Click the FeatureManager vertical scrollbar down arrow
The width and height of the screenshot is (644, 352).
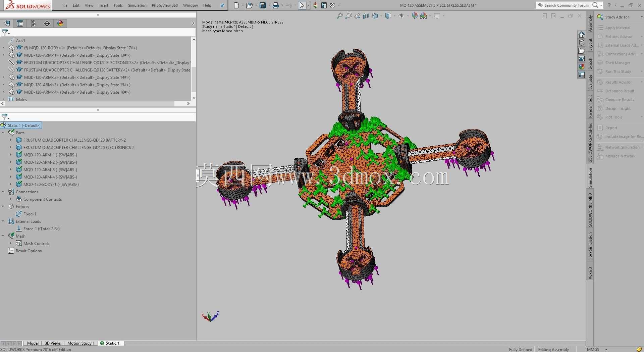click(x=194, y=98)
